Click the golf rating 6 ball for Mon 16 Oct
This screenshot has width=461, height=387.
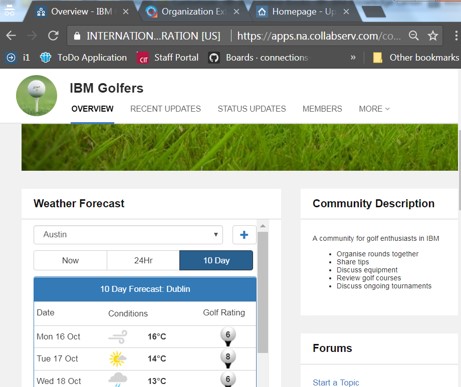coord(228,337)
